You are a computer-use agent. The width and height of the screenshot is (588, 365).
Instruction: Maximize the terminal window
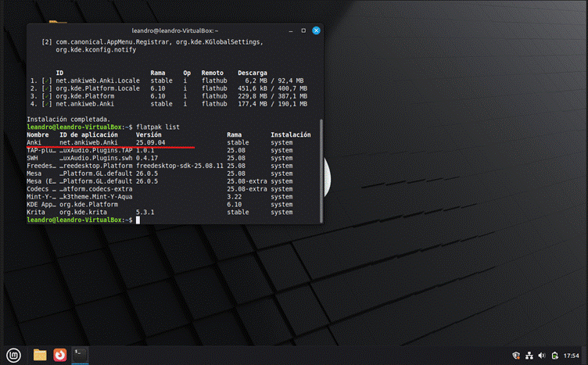pos(303,30)
